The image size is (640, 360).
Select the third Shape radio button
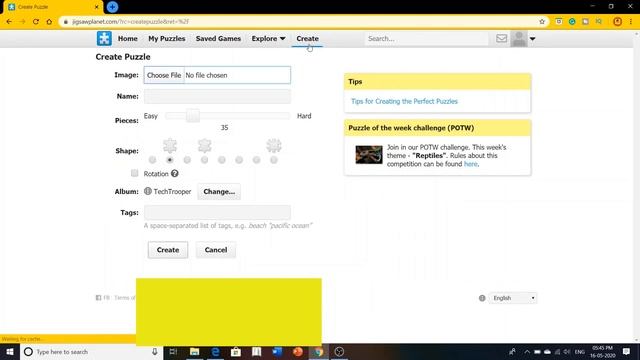[187, 160]
